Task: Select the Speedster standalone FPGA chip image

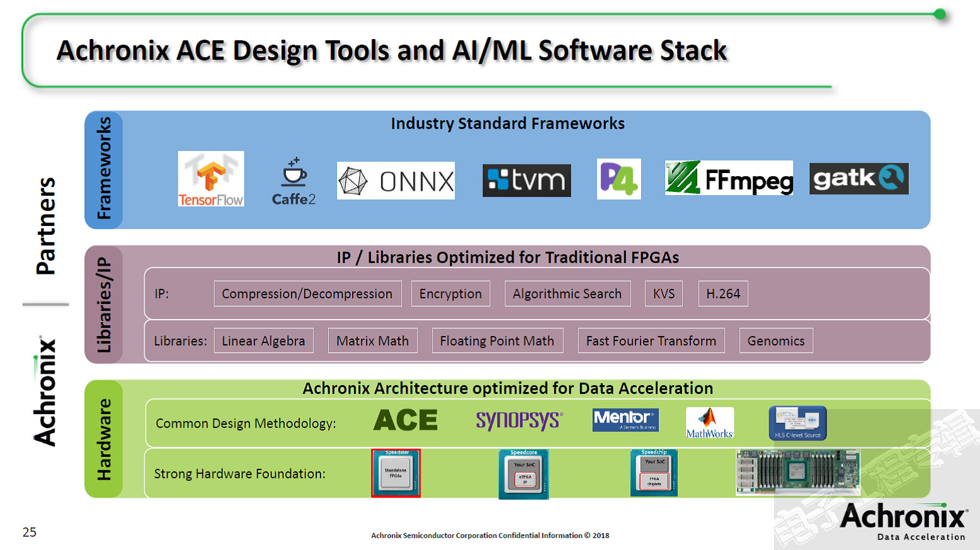Action: (396, 473)
